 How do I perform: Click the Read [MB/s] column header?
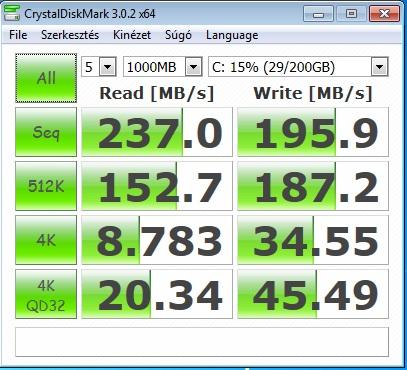point(157,93)
